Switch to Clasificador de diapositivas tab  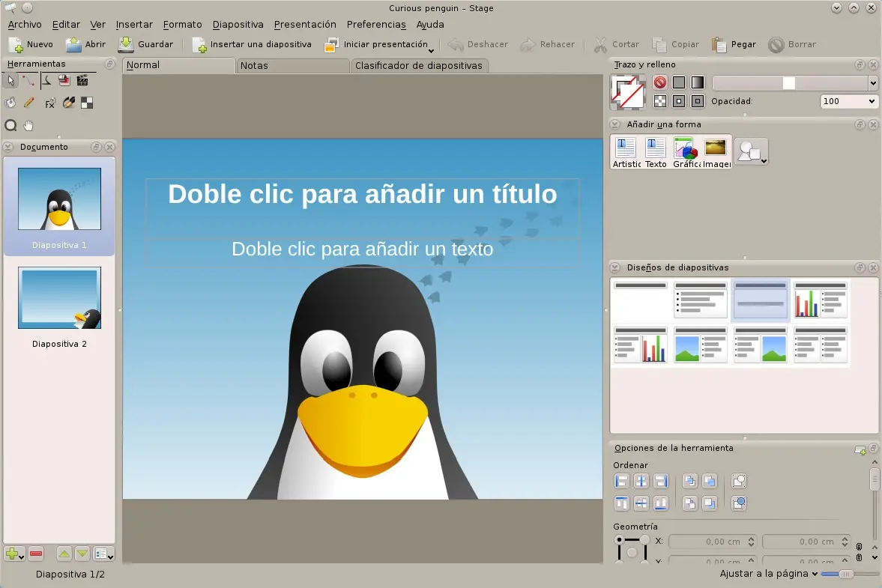(x=419, y=66)
